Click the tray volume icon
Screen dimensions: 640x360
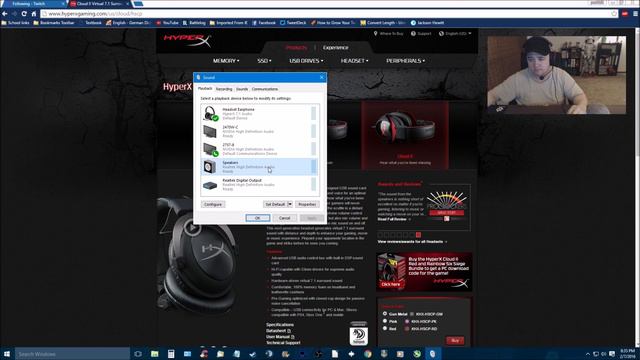tap(604, 354)
